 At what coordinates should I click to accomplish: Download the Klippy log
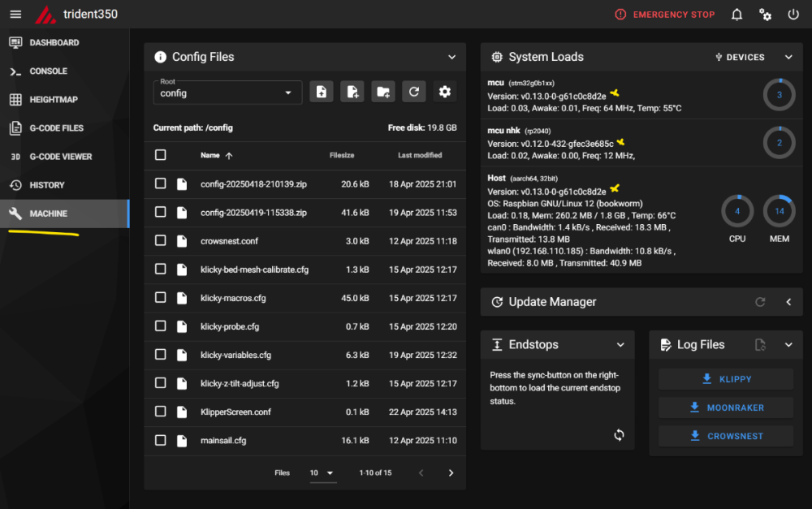pyautogui.click(x=725, y=379)
